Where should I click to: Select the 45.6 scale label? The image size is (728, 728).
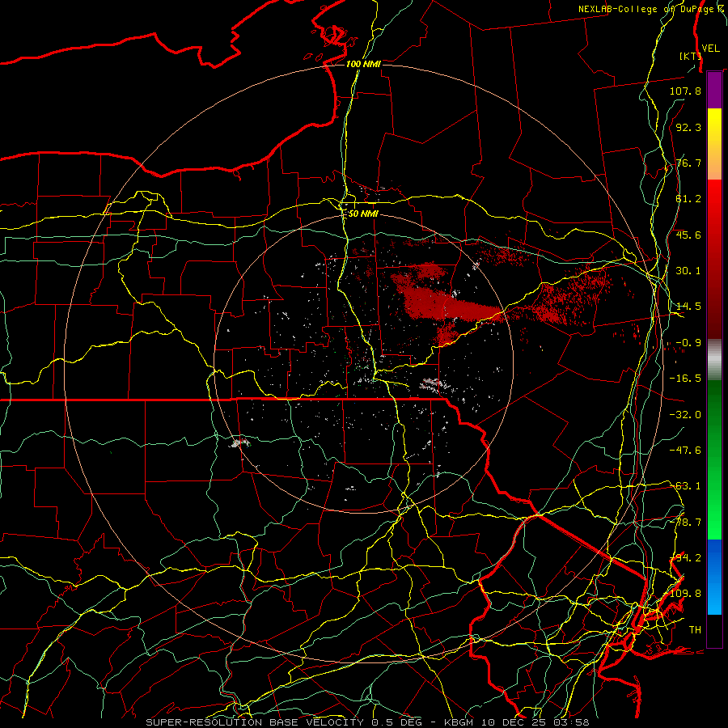(x=688, y=235)
